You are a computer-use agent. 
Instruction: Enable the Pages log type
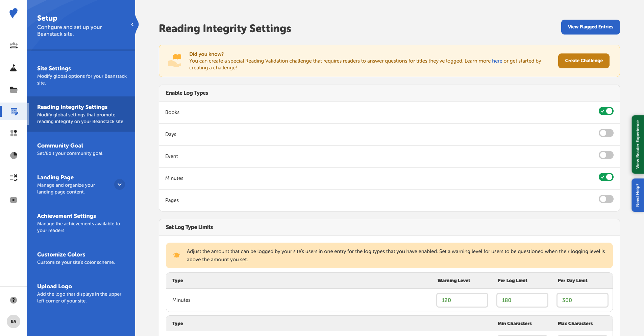[605, 199]
